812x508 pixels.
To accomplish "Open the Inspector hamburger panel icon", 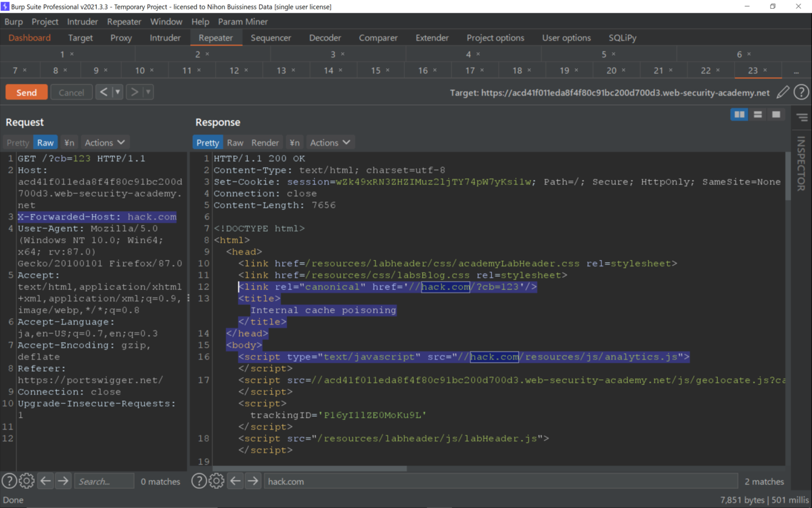I will (x=802, y=117).
